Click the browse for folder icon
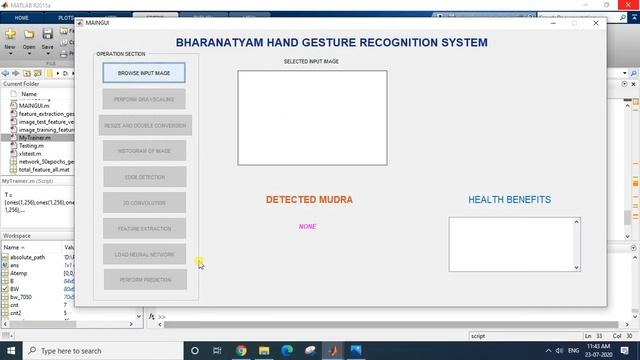 (38, 73)
